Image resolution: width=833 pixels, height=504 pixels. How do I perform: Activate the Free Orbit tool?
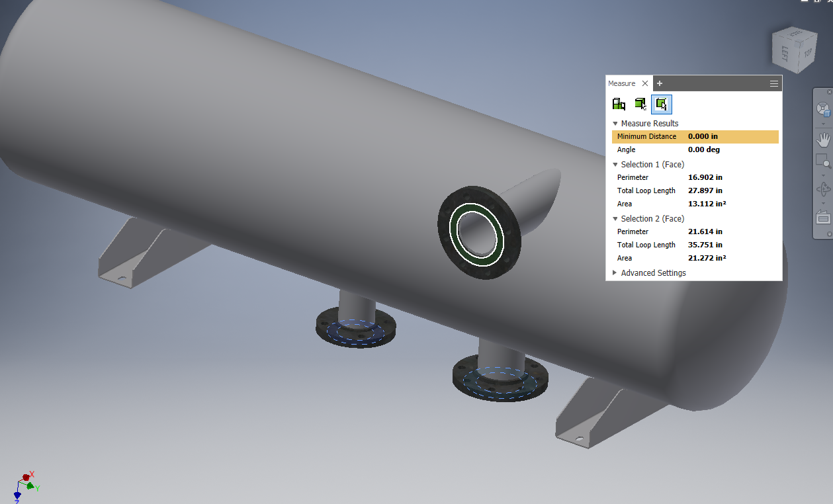[823, 189]
